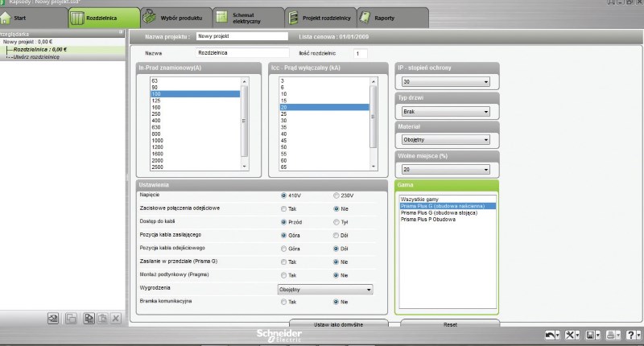Open the Wybór produktu tab
Viewport: 644px width, 346px height.
click(176, 18)
